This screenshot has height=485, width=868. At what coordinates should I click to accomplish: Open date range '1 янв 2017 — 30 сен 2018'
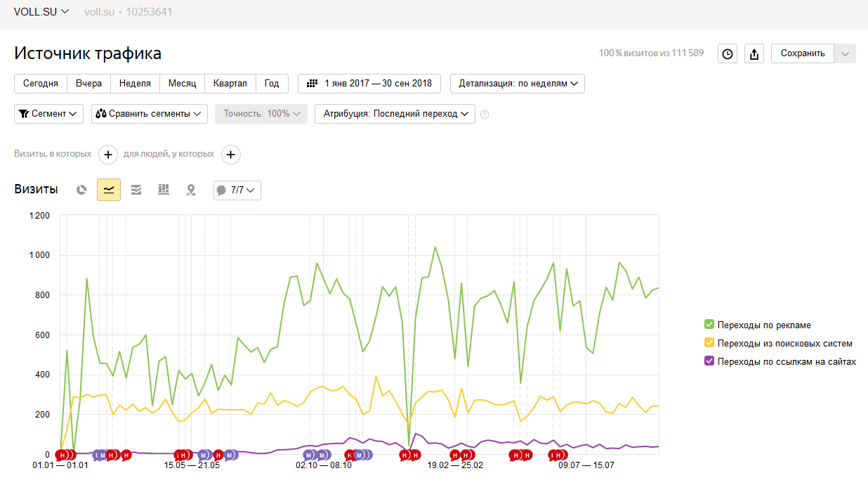coord(369,84)
